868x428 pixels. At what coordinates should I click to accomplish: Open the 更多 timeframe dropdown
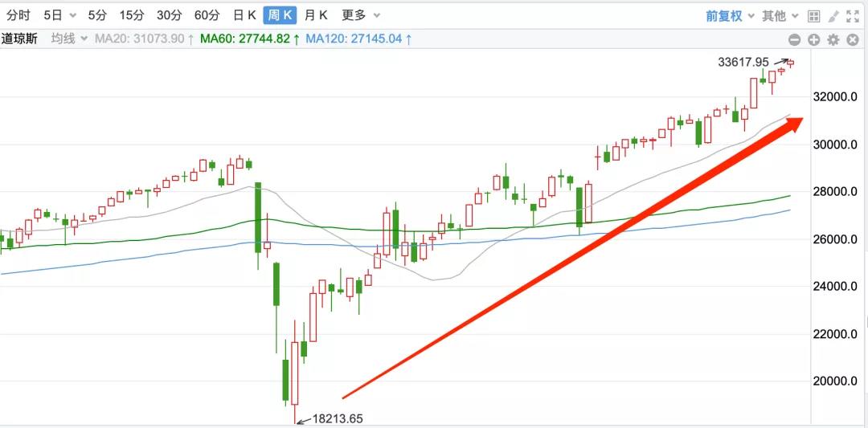tap(361, 15)
